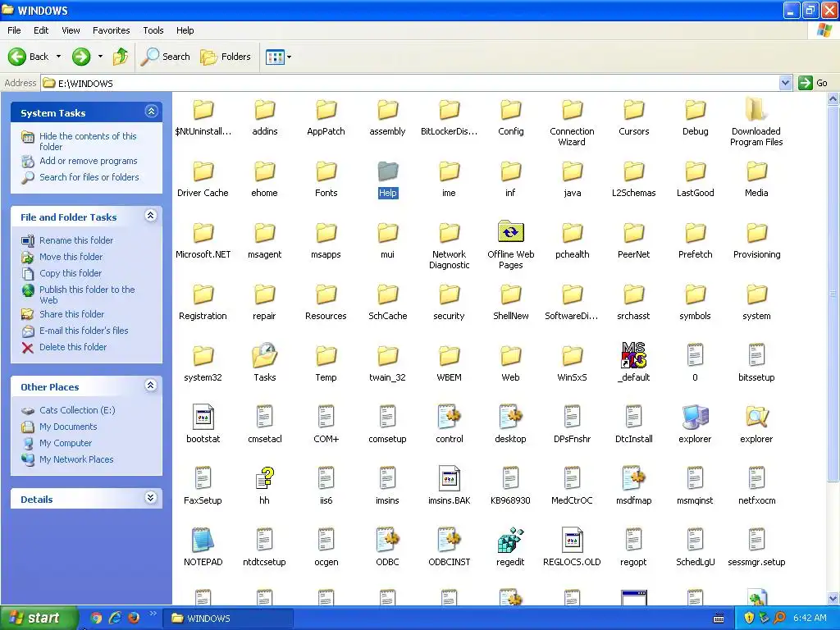Image resolution: width=840 pixels, height=630 pixels.
Task: Open the View menu
Action: 71,30
